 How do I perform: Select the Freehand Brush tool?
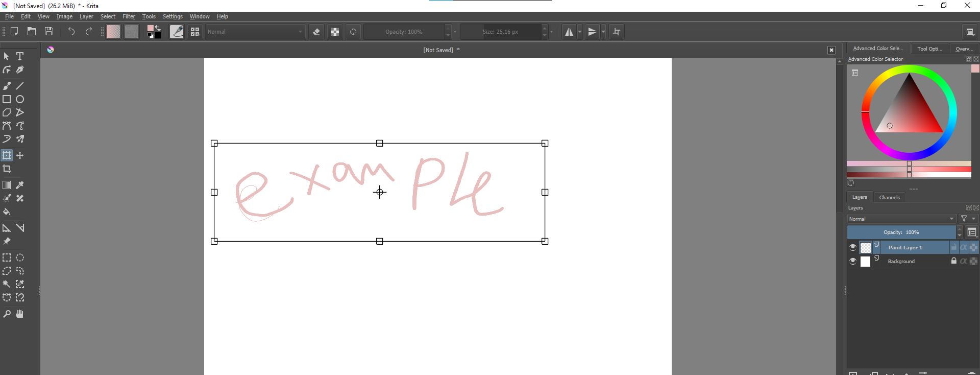(7, 86)
